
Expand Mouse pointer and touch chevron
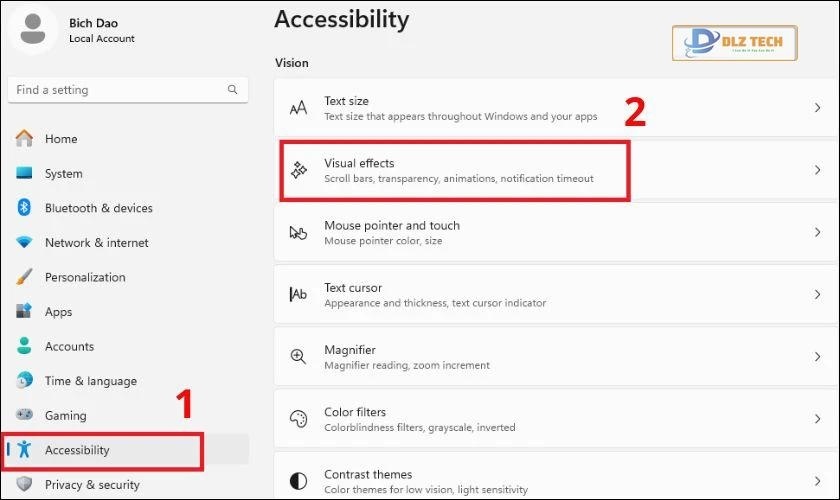[x=817, y=232]
